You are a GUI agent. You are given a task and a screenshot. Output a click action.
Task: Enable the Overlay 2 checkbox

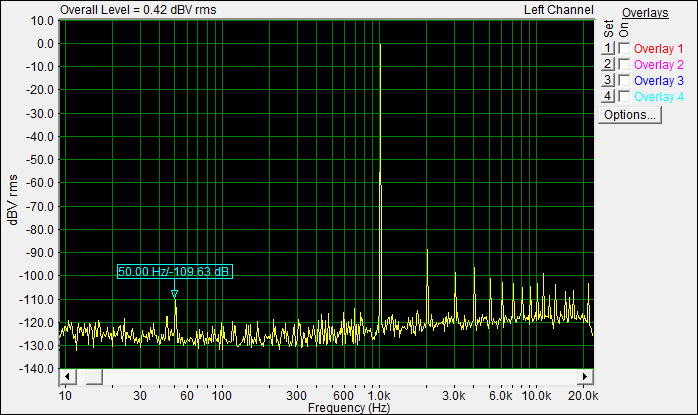pos(624,65)
